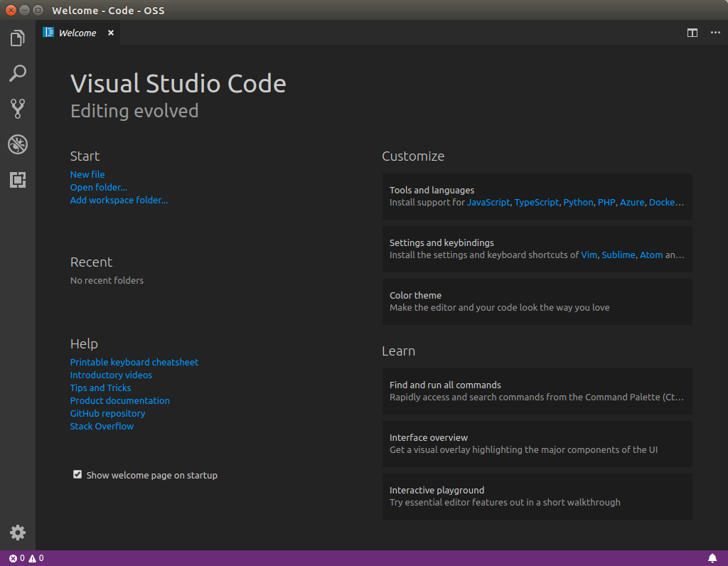728x566 pixels.
Task: Click the No recent folders text
Action: click(x=107, y=280)
